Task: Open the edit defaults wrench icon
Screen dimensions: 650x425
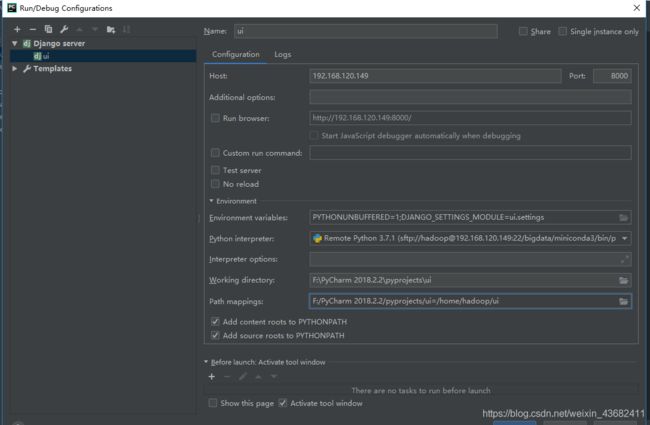Action: click(64, 29)
